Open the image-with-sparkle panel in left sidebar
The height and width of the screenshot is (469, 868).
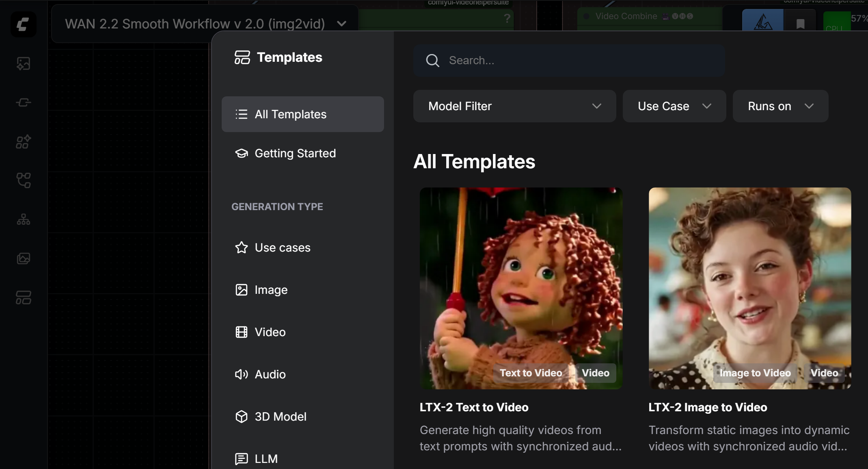click(24, 63)
